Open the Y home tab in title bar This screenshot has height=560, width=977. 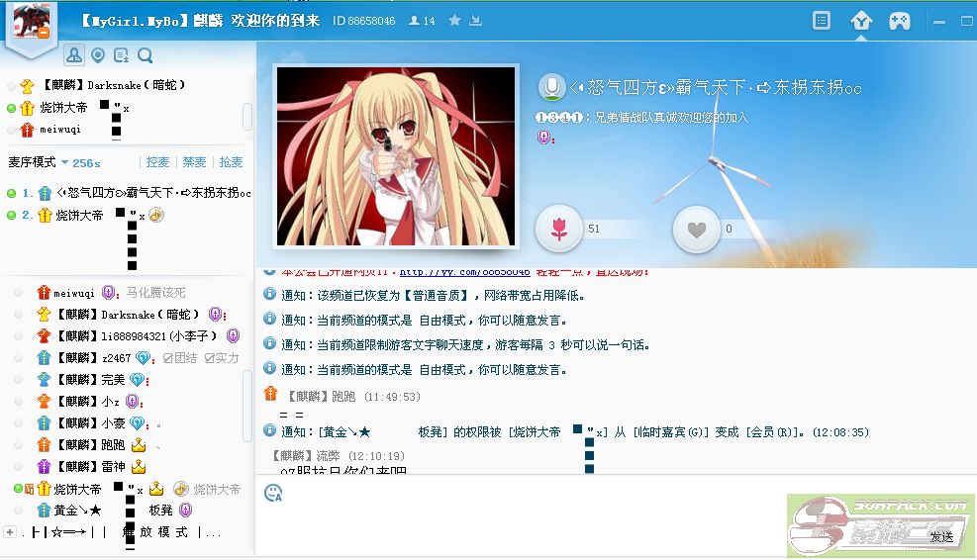[x=860, y=21]
